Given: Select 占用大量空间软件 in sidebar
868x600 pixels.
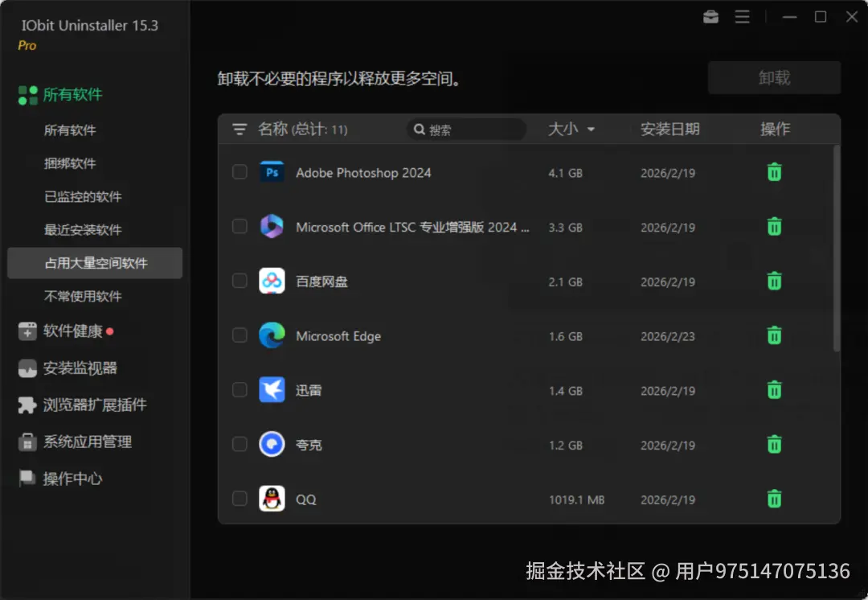Looking at the screenshot, I should [x=95, y=263].
